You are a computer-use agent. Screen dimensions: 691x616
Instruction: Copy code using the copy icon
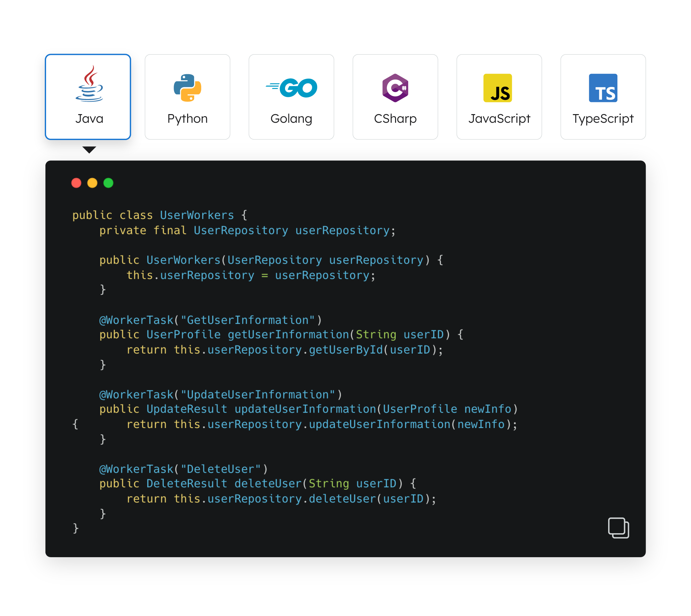tap(618, 528)
